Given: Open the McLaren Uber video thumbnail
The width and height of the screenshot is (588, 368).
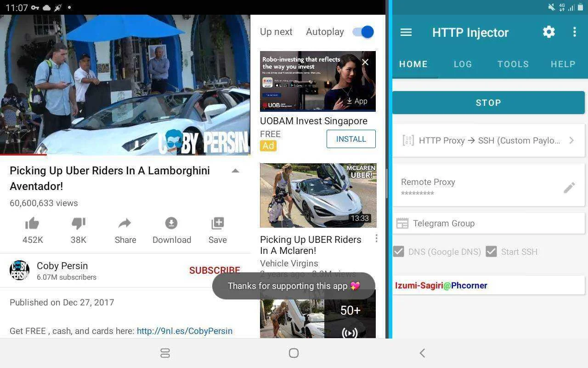Looking at the screenshot, I should [318, 195].
